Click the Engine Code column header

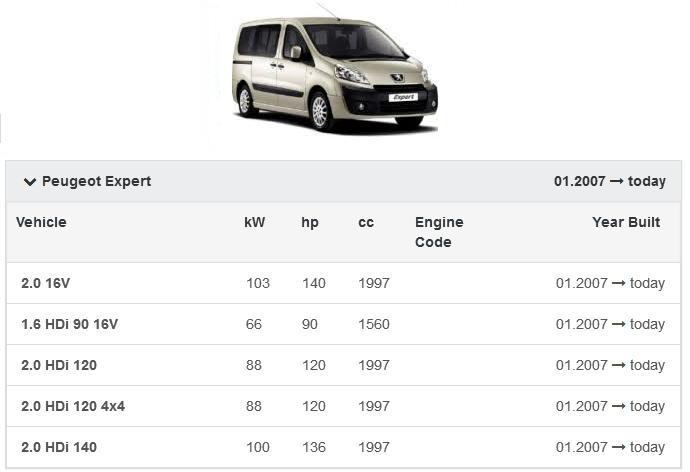tap(439, 232)
